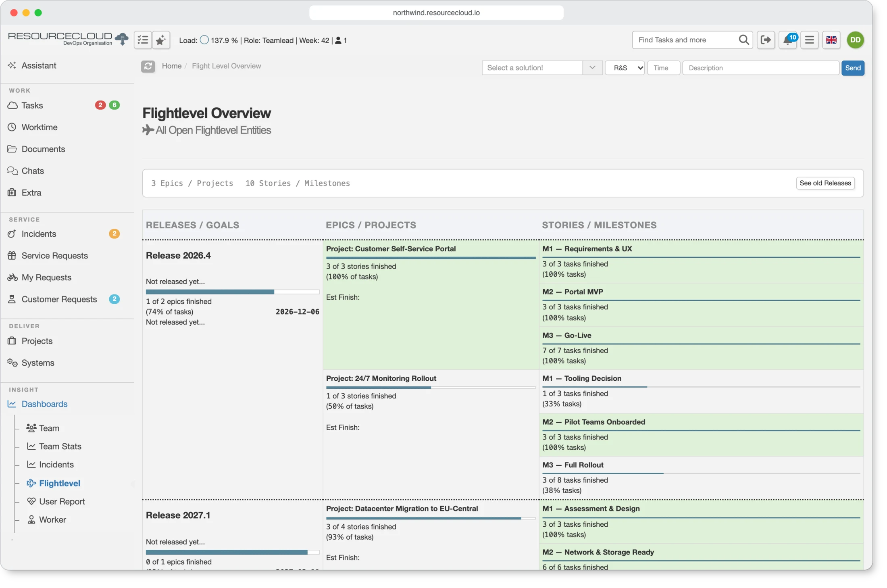
Task: Click the blue Customer Requests badge
Action: [x=115, y=299]
